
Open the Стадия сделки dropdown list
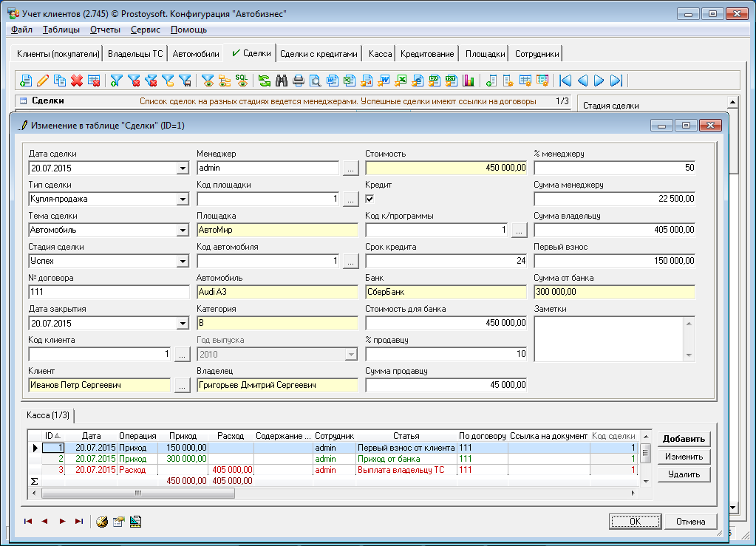click(x=183, y=261)
